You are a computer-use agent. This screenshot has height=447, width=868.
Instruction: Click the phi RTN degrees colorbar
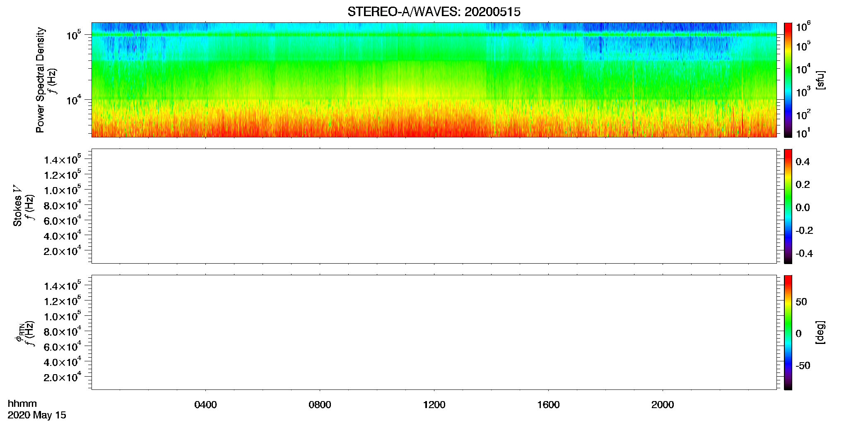(788, 332)
